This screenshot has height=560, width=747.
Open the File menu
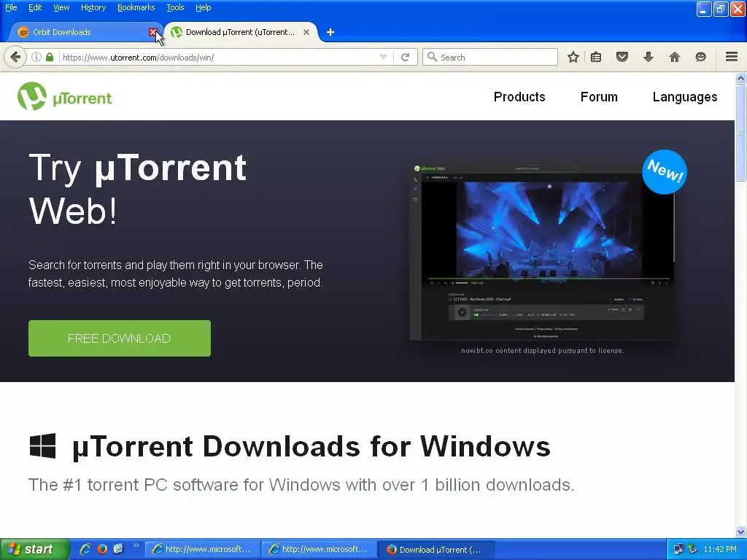[11, 7]
